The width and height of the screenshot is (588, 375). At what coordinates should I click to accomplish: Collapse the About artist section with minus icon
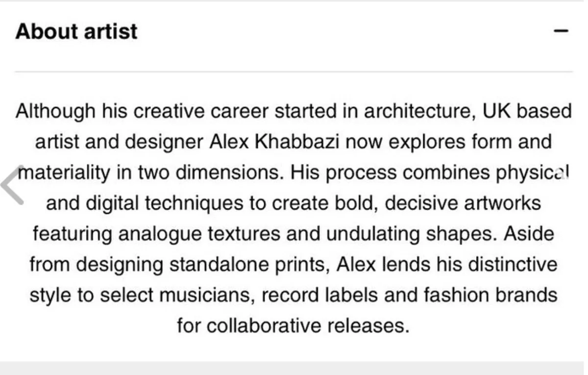[561, 31]
